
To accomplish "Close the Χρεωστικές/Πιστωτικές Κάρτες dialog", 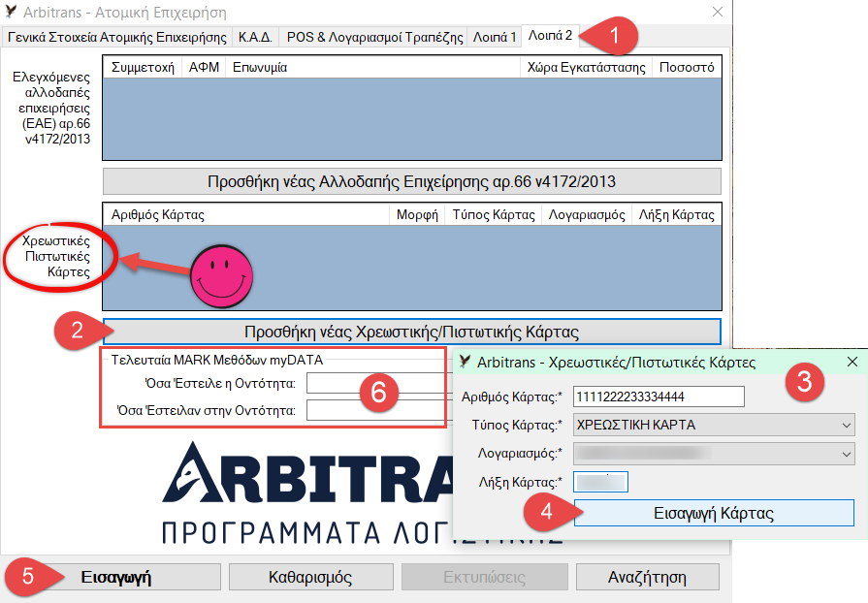I will [x=852, y=362].
